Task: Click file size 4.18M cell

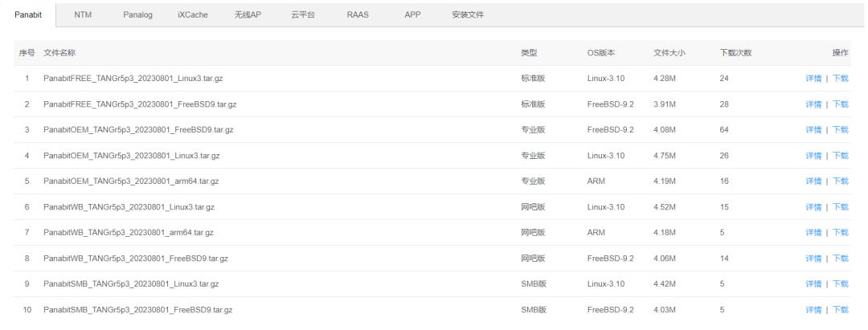Action: click(665, 233)
